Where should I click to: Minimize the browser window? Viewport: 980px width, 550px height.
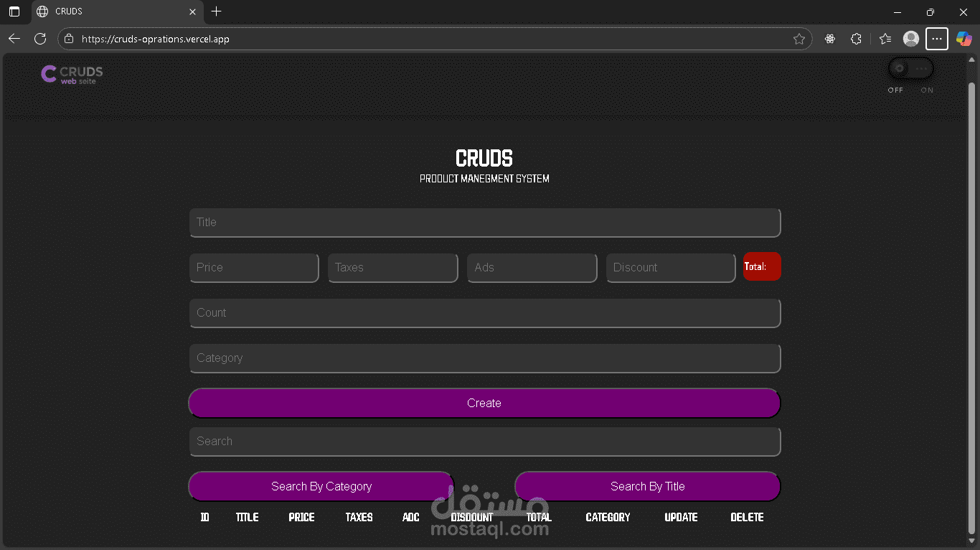point(897,11)
